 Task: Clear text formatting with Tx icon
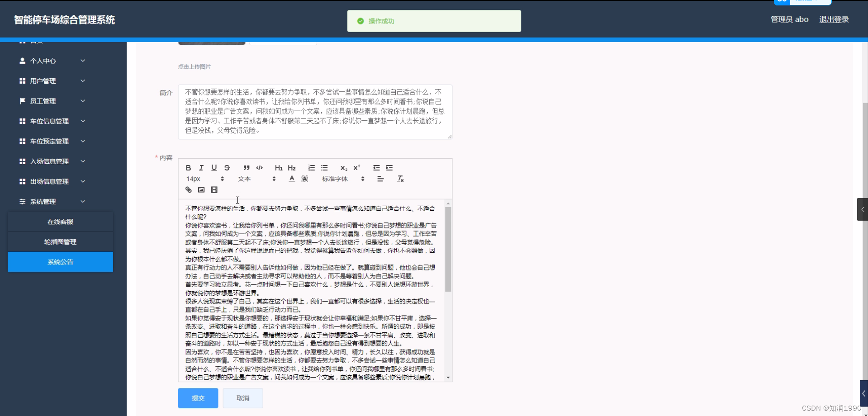click(400, 179)
